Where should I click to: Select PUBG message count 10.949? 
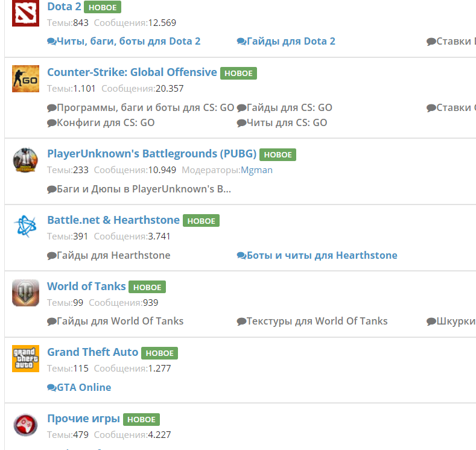click(162, 170)
